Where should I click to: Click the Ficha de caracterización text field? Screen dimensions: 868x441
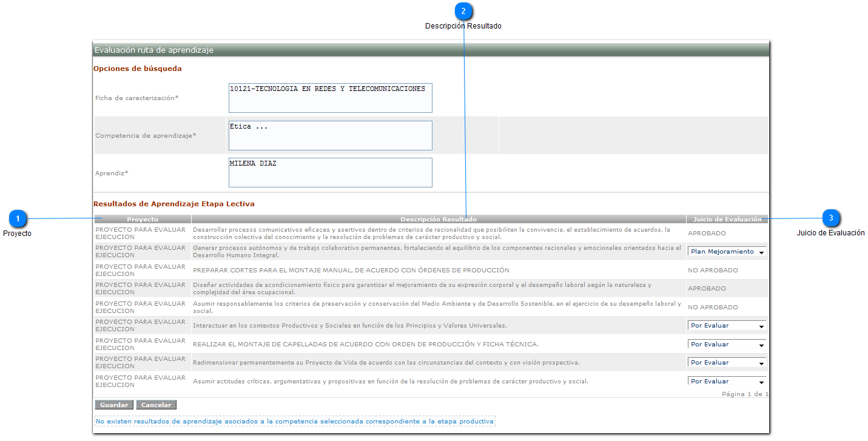coord(330,98)
